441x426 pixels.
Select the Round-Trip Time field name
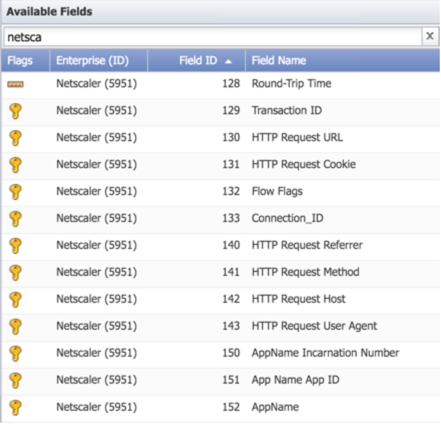click(x=291, y=83)
